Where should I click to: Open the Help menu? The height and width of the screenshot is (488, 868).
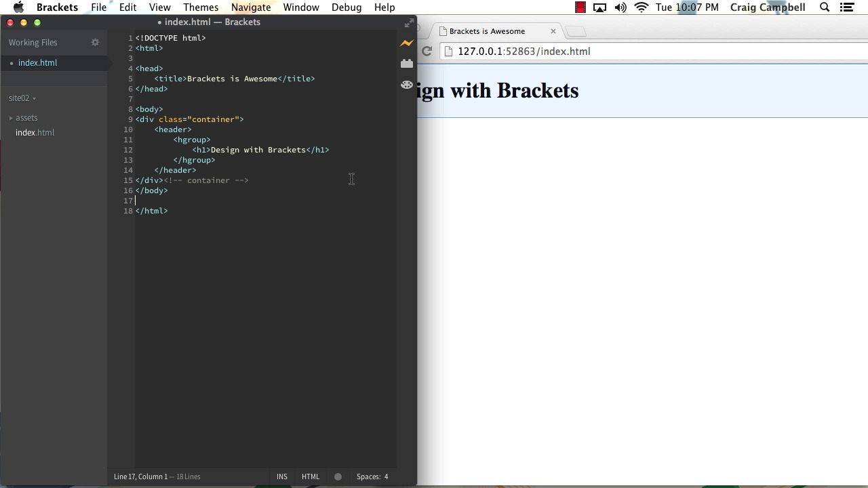click(384, 7)
